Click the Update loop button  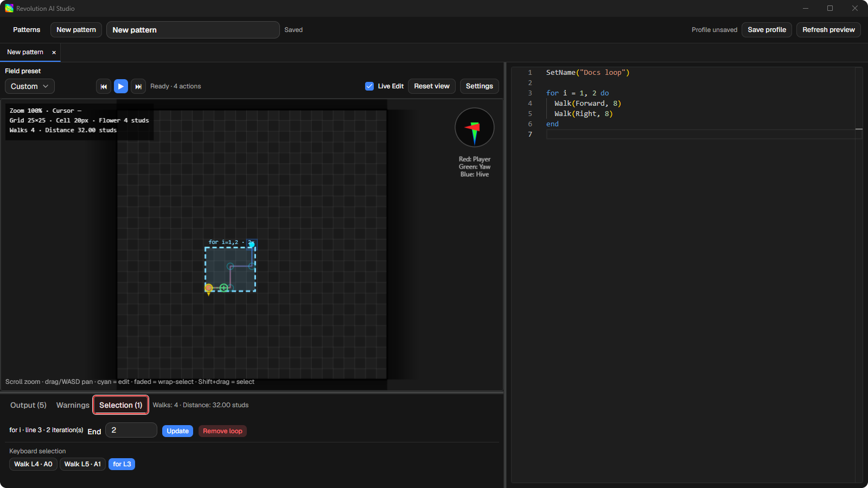(177, 431)
